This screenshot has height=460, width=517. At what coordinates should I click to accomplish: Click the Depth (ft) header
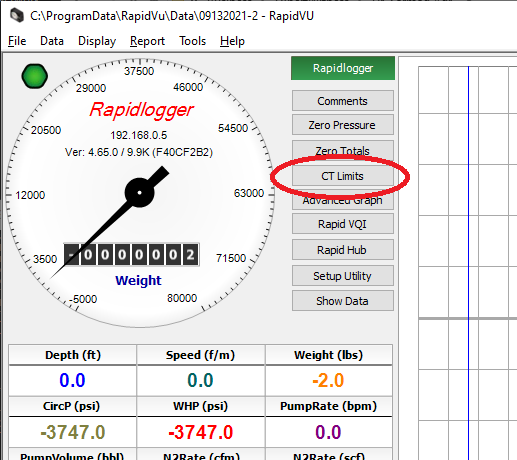tap(73, 355)
